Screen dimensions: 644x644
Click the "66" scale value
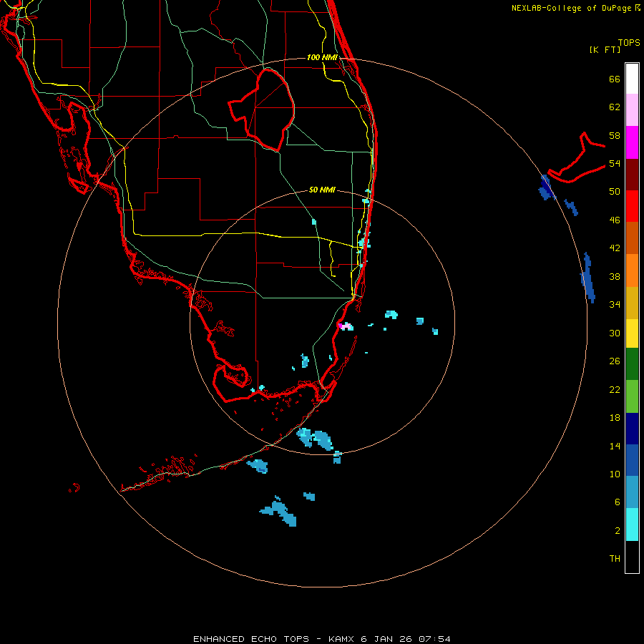615,79
